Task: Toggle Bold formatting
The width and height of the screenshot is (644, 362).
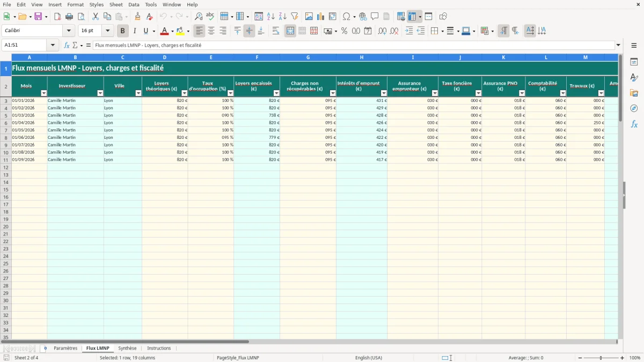Action: tap(122, 31)
